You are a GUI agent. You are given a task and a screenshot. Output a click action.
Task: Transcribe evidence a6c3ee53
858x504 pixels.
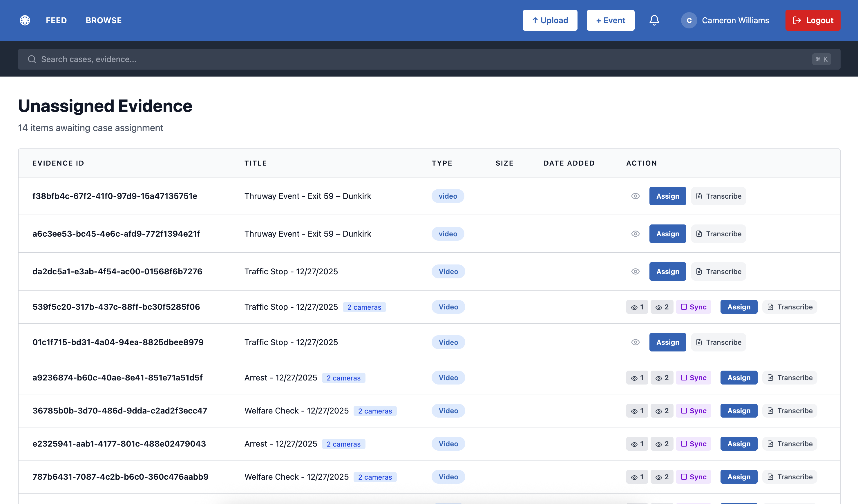click(x=718, y=234)
